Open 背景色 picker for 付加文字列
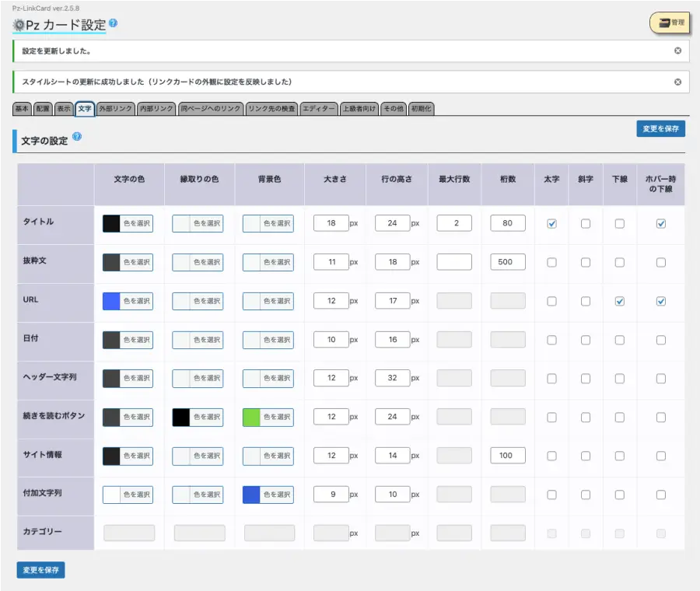The width and height of the screenshot is (700, 591). 268,495
